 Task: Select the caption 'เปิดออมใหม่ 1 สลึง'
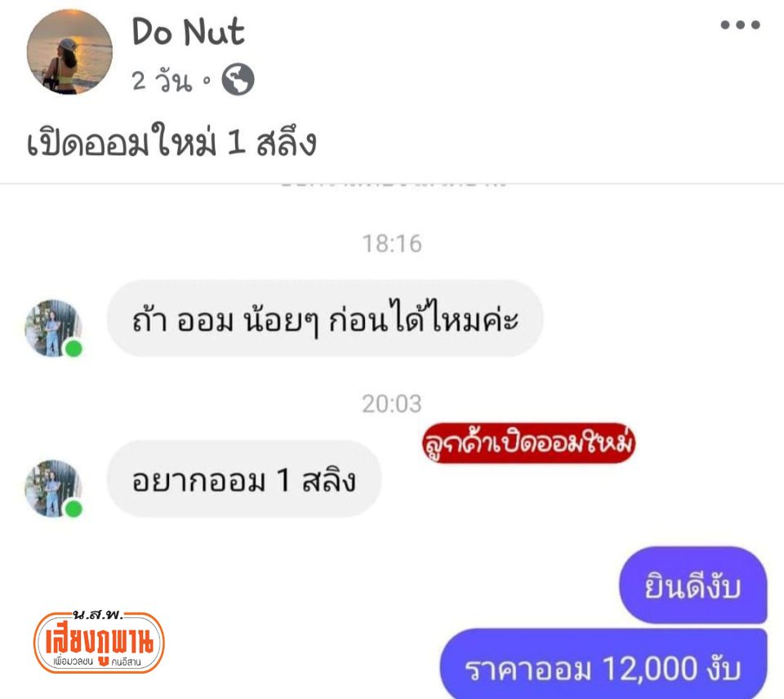pyautogui.click(x=171, y=141)
